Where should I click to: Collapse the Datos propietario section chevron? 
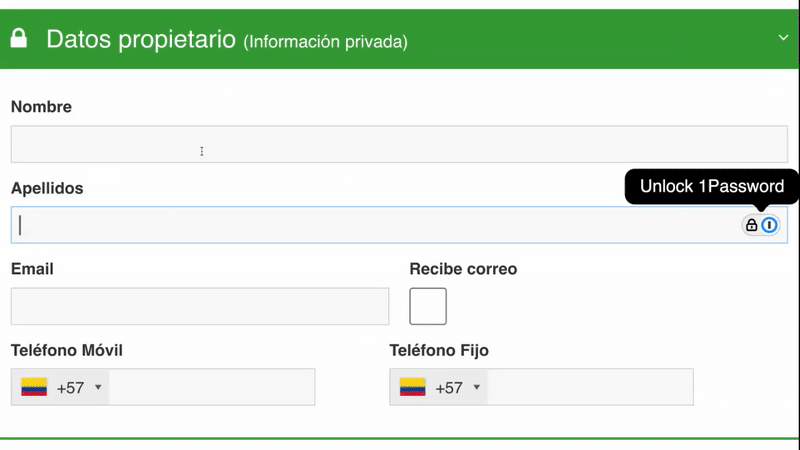pos(783,38)
